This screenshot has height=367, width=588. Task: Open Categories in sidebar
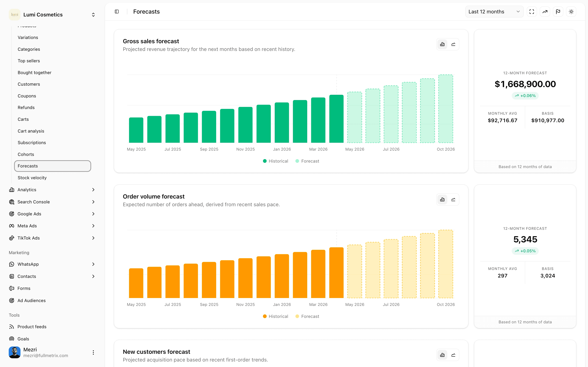tap(29, 49)
